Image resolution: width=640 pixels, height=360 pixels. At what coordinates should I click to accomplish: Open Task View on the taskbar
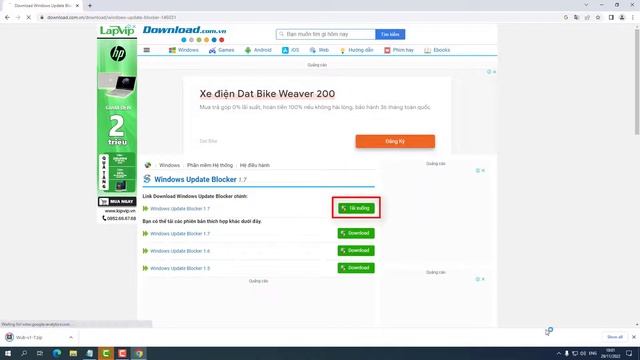40,353
